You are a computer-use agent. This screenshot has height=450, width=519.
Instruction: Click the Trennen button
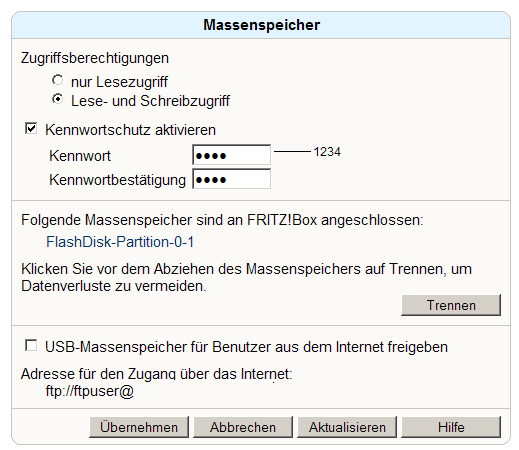[x=451, y=305]
